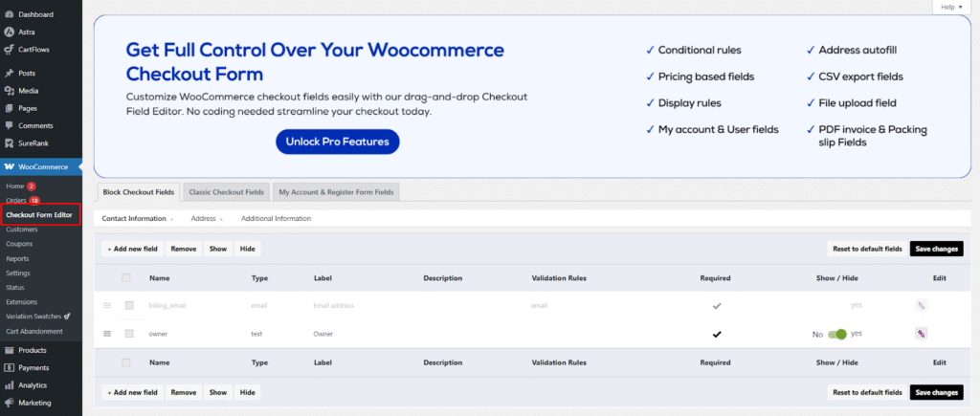Expand the Contact Information section dropdown
This screenshot has width=980, height=416.
(x=138, y=219)
